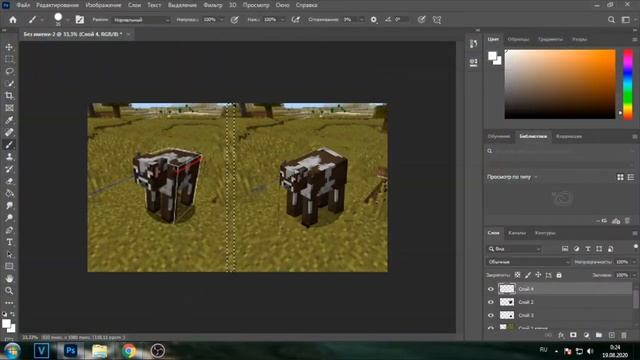The image size is (640, 360).
Task: Open the layer opacity dropdown arrow
Action: click(634, 262)
